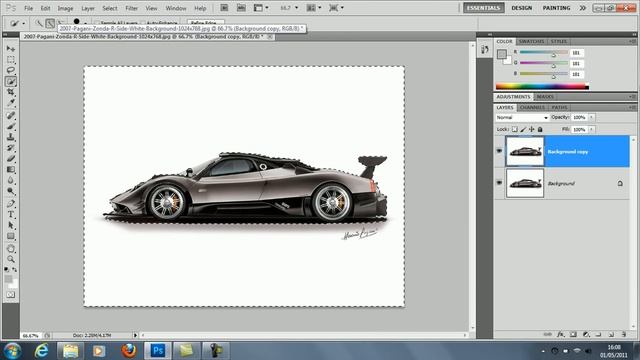Switch to the Swatches tab
This screenshot has width=640, height=360.
[x=531, y=42]
